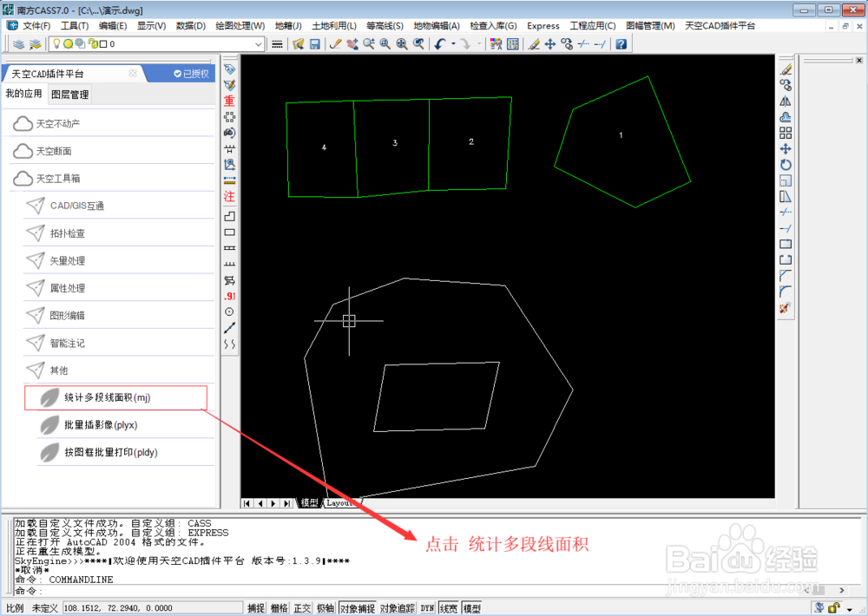Expand the 矢量处理 category
This screenshot has width=868, height=616.
[x=118, y=260]
